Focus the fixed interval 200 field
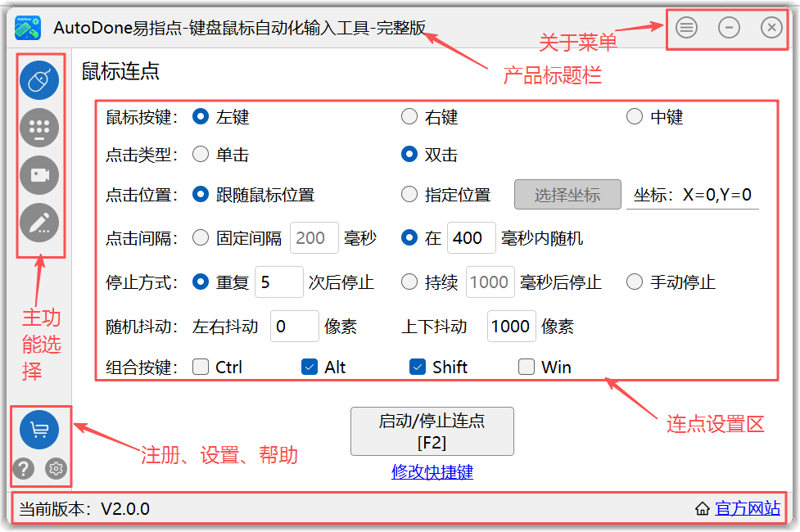The width and height of the screenshot is (800, 532). pyautogui.click(x=314, y=237)
